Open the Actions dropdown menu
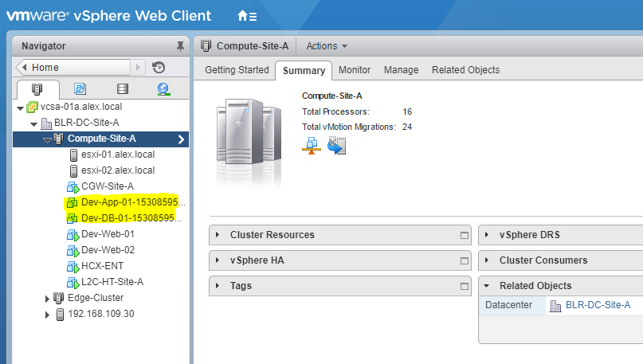This screenshot has width=643, height=364. 327,46
